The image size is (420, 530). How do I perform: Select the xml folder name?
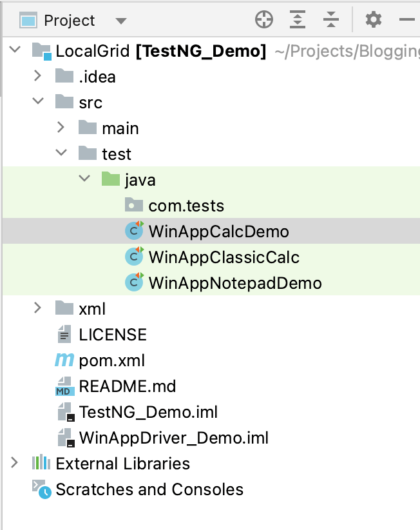tap(92, 309)
